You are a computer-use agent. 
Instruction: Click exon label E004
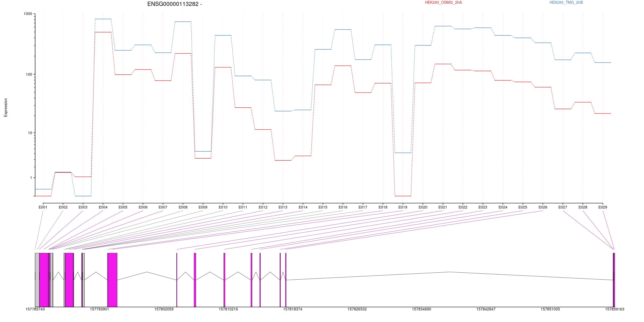[103, 207]
